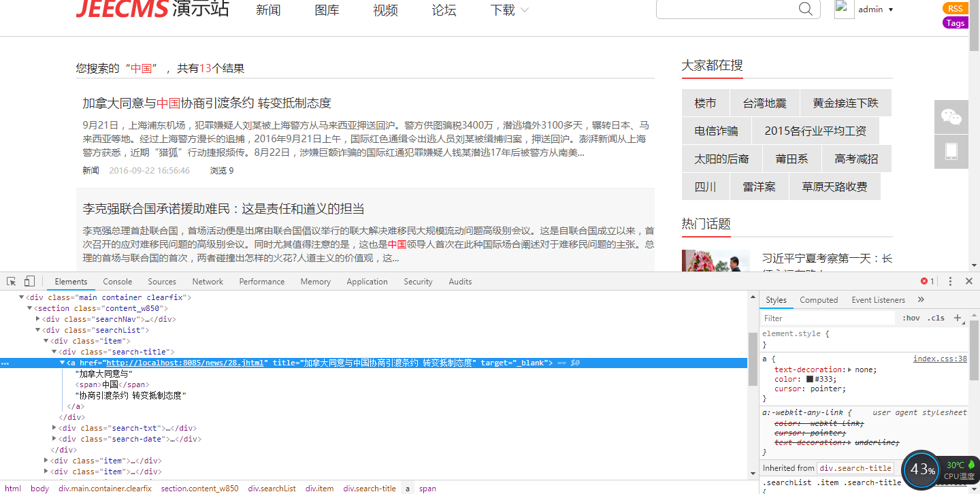The height and width of the screenshot is (494, 980).
Task: Click the 楼市 trending search tag
Action: pos(705,103)
